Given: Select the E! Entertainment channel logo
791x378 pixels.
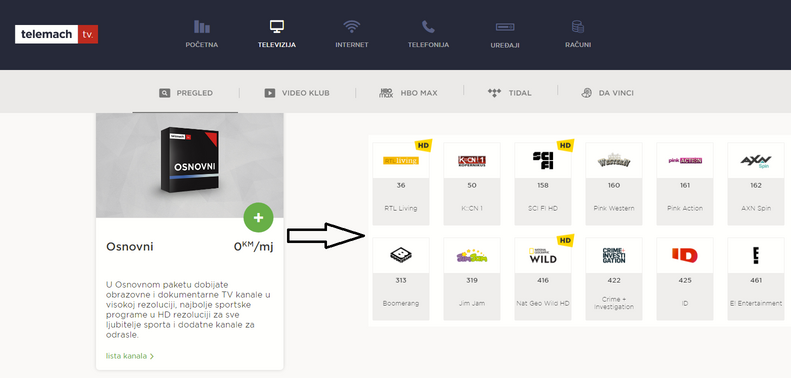Looking at the screenshot, I should (x=756, y=255).
